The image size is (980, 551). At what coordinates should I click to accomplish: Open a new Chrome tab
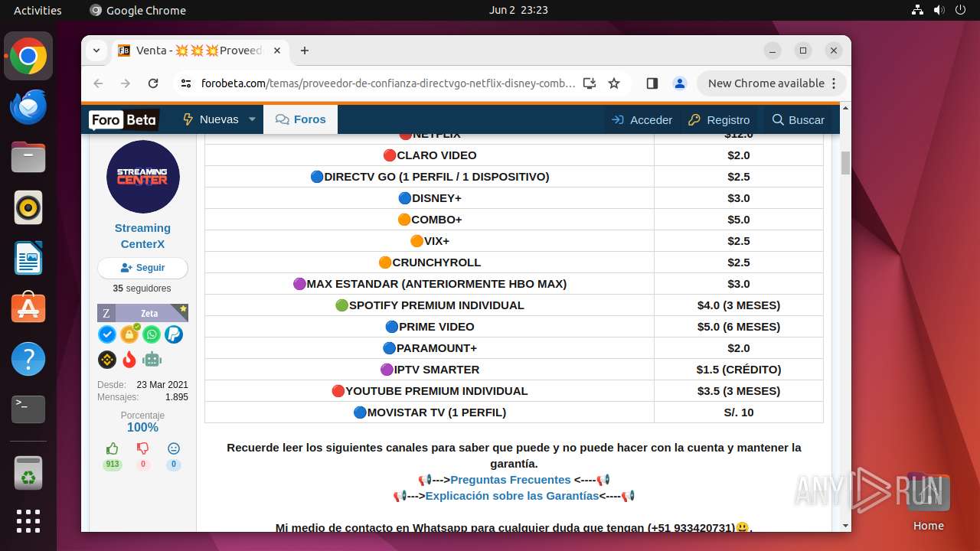pyautogui.click(x=305, y=51)
